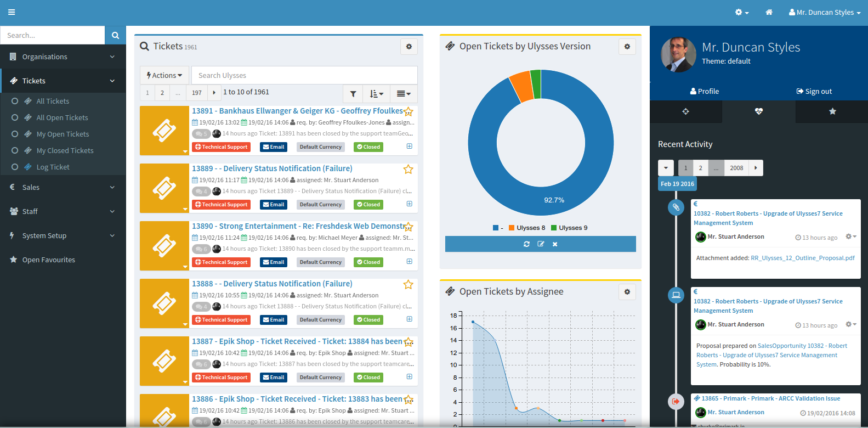Viewport: 868px width, 428px height.
Task: Open the attachment activity gear menu
Action: click(x=850, y=236)
